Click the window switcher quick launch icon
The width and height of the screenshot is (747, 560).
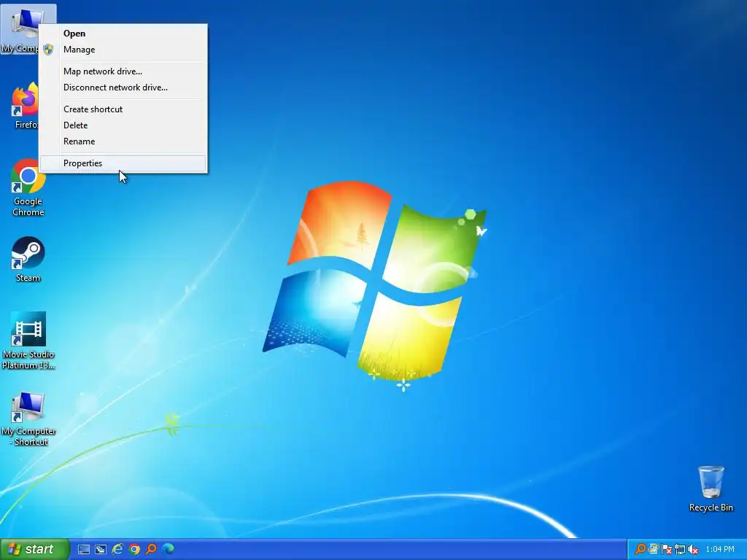pos(101,550)
